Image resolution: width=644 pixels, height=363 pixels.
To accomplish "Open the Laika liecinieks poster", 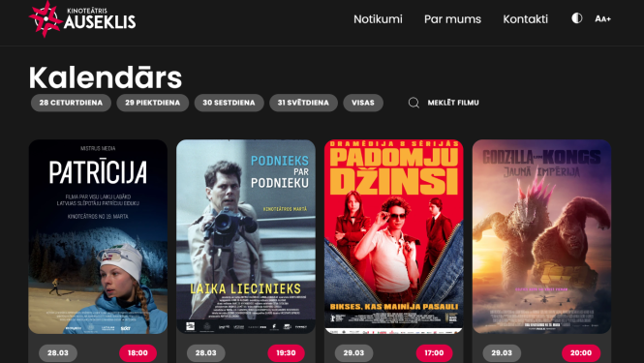I will click(x=246, y=236).
